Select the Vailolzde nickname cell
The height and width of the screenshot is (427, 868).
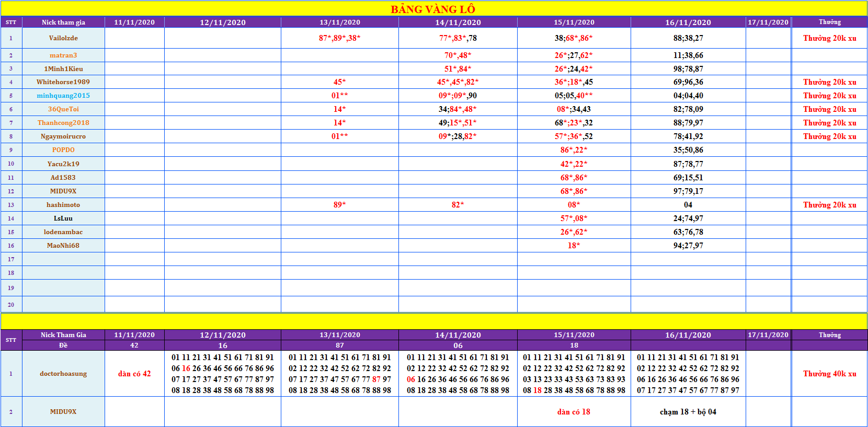point(63,38)
